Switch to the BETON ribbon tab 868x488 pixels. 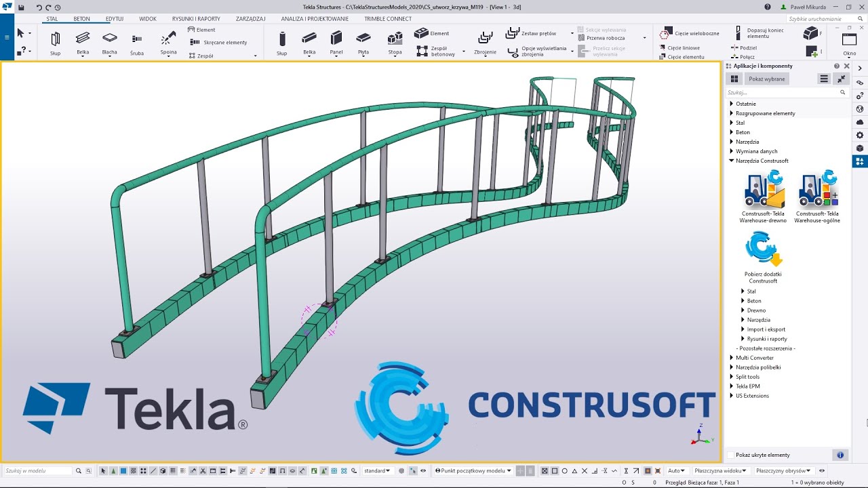[81, 19]
